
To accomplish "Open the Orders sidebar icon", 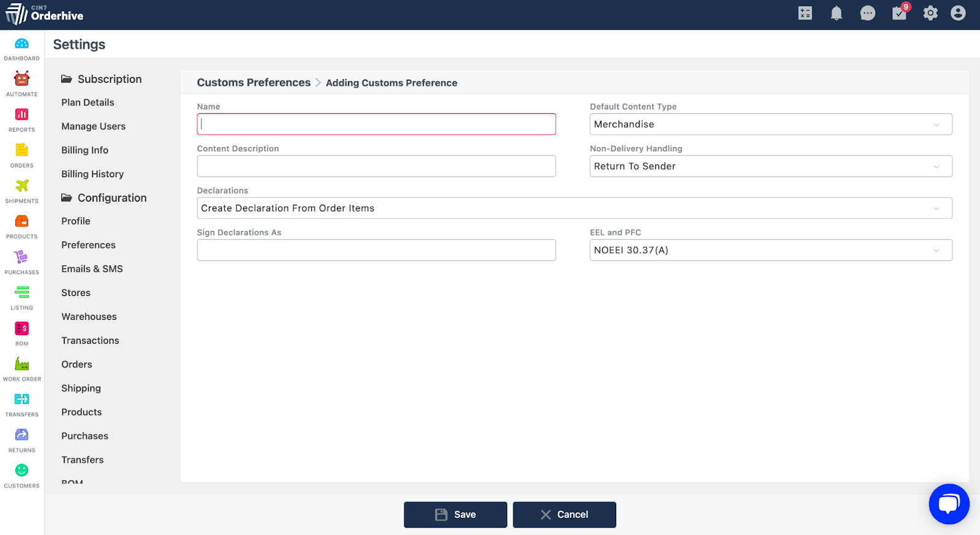I will coord(21,150).
